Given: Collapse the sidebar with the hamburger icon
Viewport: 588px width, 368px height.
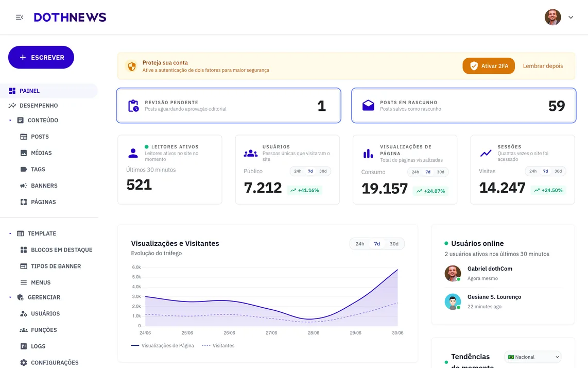Looking at the screenshot, I should click(20, 18).
